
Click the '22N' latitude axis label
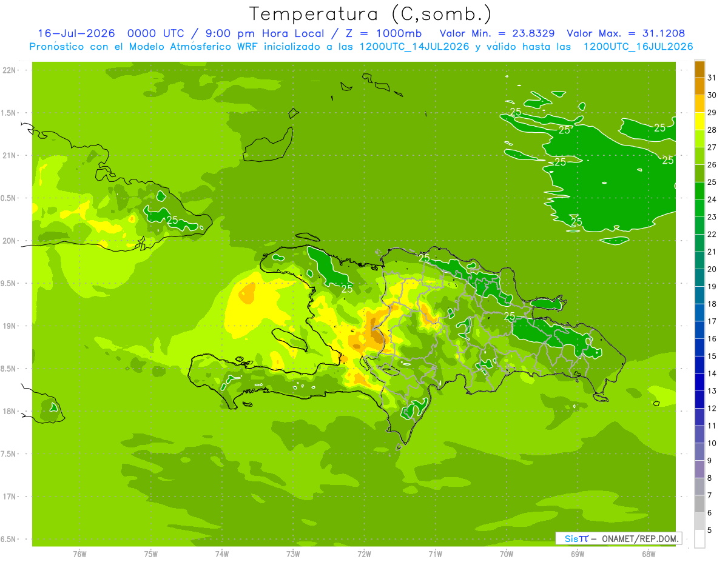click(10, 70)
